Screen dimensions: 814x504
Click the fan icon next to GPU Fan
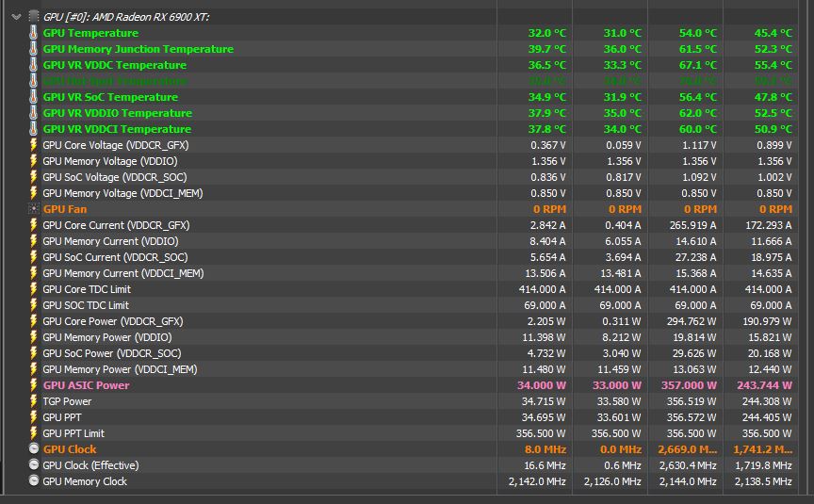tap(34, 209)
